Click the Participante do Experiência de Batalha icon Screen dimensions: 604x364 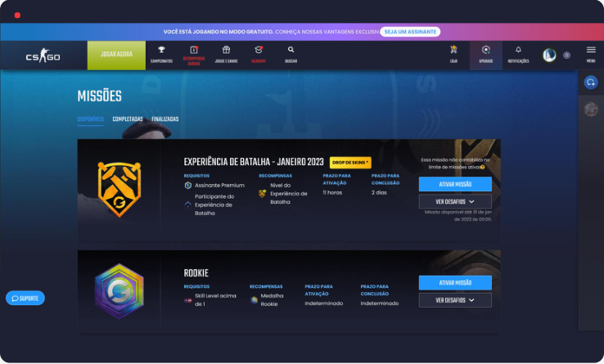(x=188, y=205)
